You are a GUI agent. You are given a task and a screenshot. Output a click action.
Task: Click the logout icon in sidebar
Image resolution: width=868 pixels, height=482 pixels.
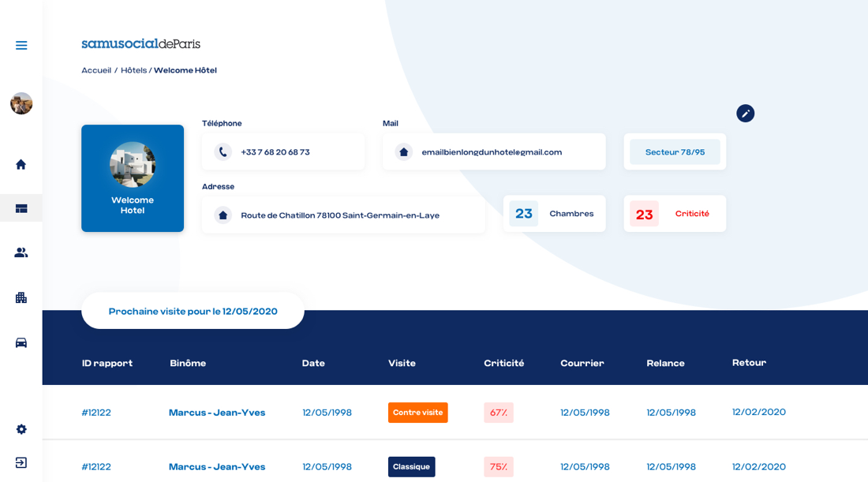(x=21, y=462)
